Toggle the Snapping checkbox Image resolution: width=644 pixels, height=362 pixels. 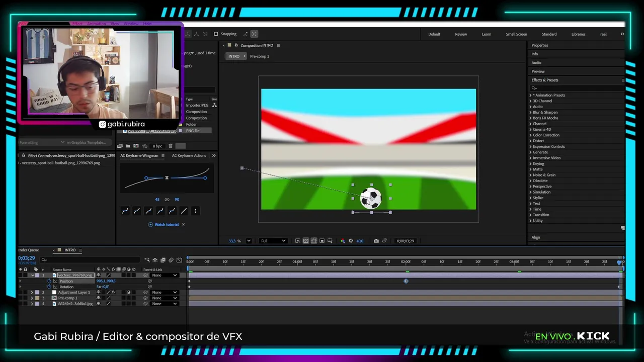click(x=216, y=34)
